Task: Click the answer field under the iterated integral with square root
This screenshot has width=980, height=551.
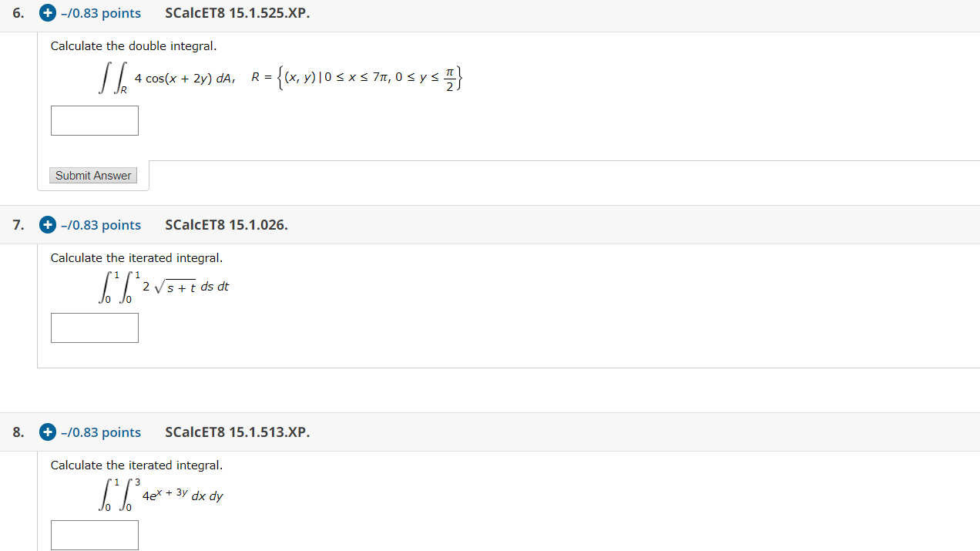Action: click(94, 328)
